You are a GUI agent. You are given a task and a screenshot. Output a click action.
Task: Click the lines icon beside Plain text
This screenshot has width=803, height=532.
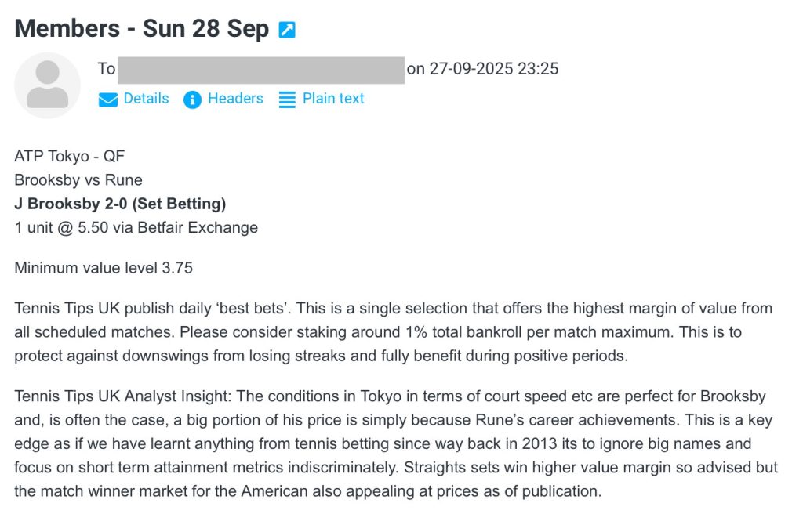coord(288,100)
